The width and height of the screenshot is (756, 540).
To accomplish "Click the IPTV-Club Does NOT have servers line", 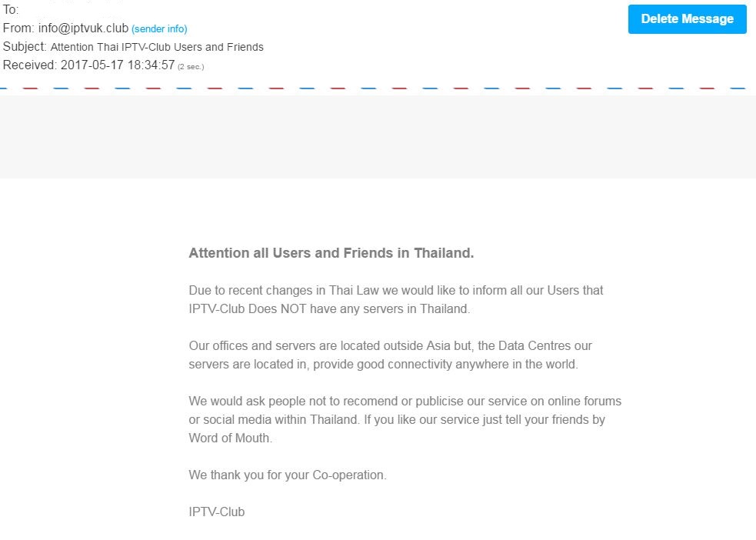I will click(329, 308).
